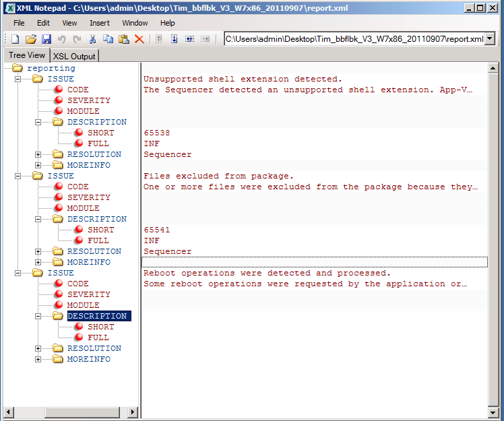Collapse DESCRIPTION under the second ISSUE
Image resolution: width=504 pixels, height=421 pixels.
pos(38,219)
